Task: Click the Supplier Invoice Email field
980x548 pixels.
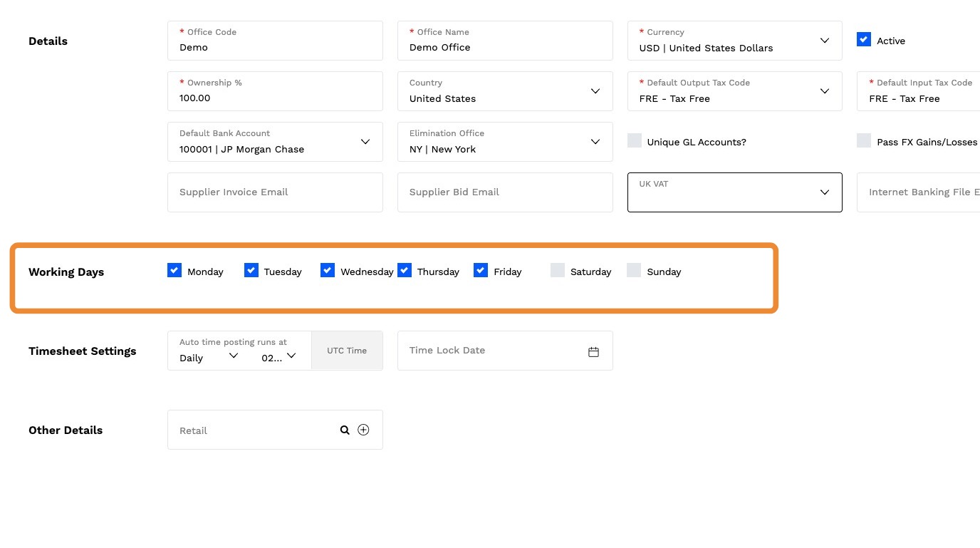Action: point(275,192)
